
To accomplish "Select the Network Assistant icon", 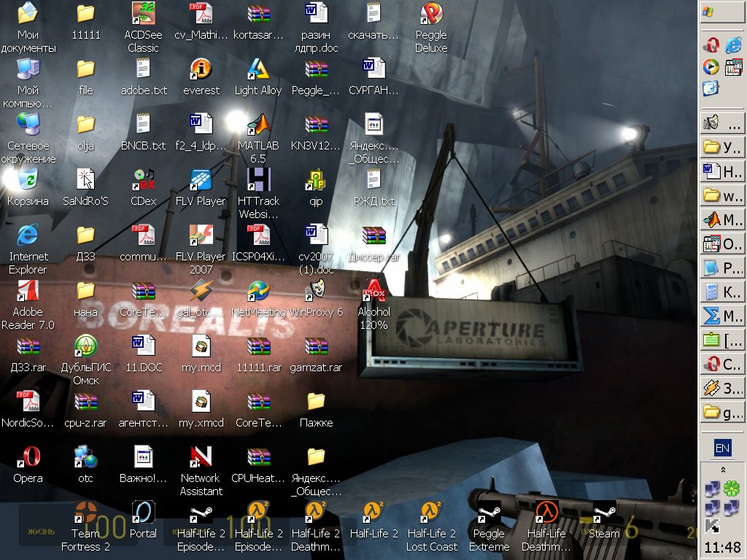I will point(201,457).
